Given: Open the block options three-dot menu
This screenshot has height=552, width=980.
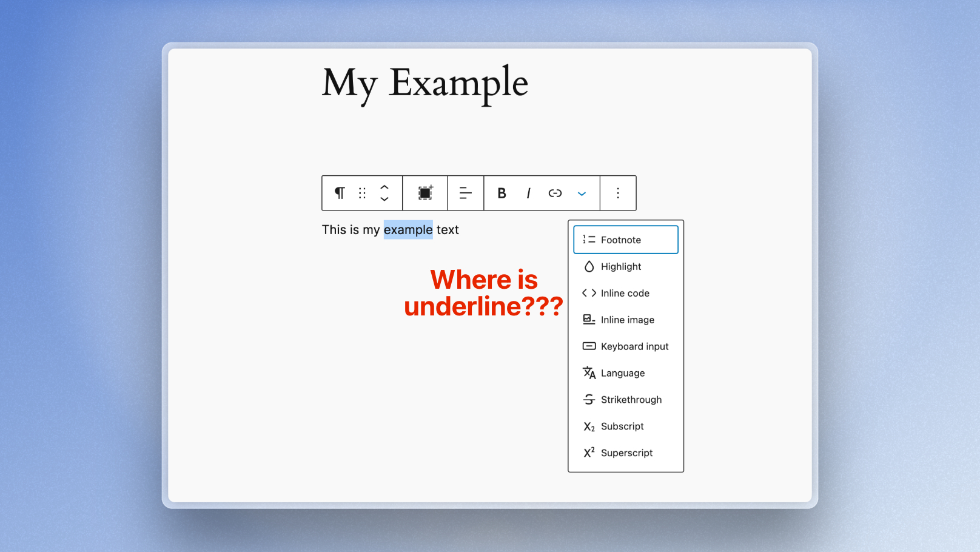Looking at the screenshot, I should point(618,193).
